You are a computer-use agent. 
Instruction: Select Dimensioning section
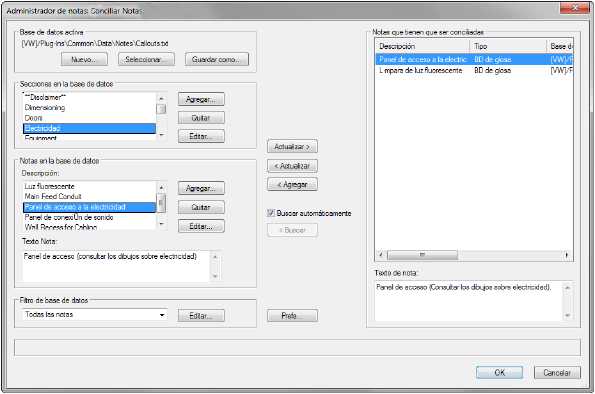click(x=90, y=108)
